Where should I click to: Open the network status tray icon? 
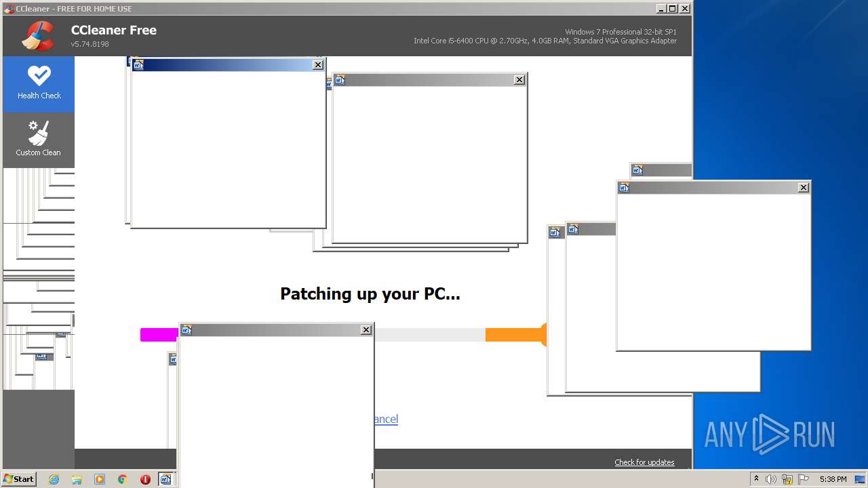[x=787, y=479]
